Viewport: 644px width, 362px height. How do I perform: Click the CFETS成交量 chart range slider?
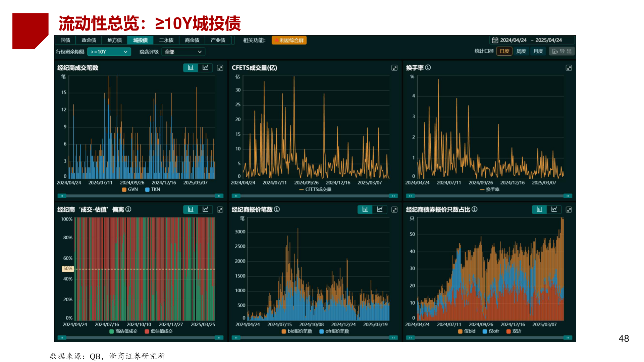click(x=314, y=196)
